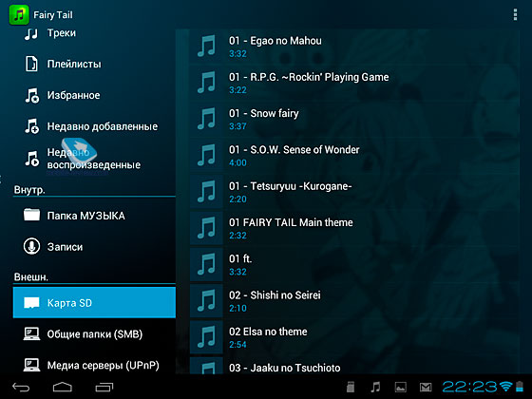Screen dimensions: 532x399
Task: Open Общие папки (SMB) shares
Action: point(94,334)
